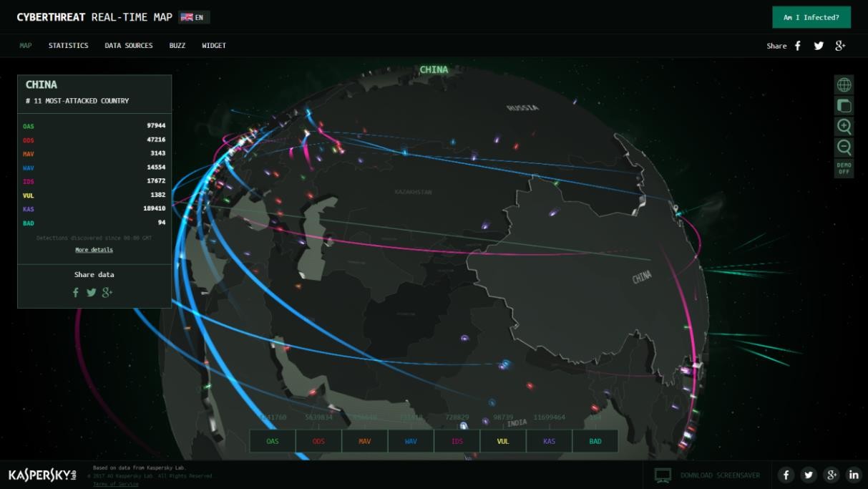The image size is (868, 489).
Task: Open Twitter page in the footer
Action: pyautogui.click(x=809, y=475)
